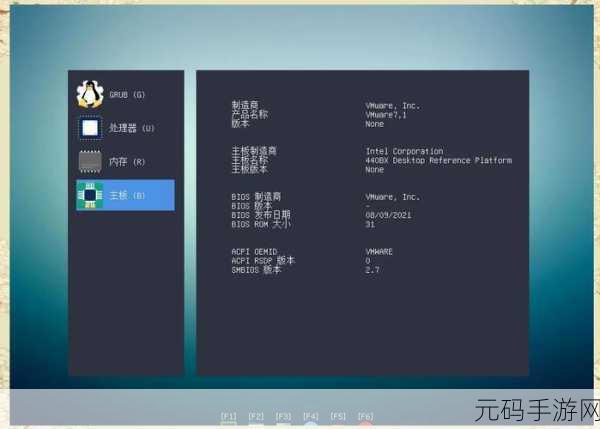600x429 pixels.
Task: Click the BIOS 版本 label
Action: 251,206
